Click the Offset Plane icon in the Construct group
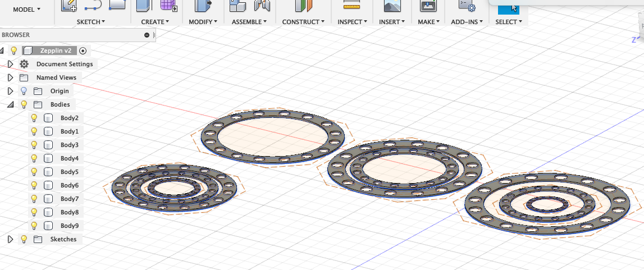The image size is (644, 270). coord(304,6)
